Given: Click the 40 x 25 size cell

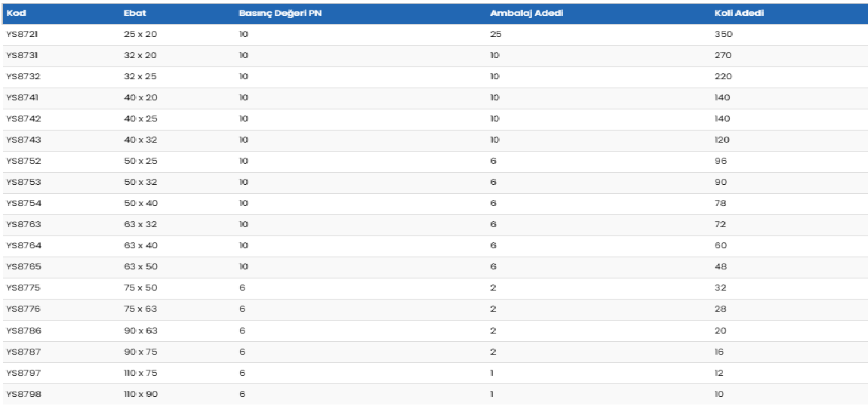Looking at the screenshot, I should point(140,118).
